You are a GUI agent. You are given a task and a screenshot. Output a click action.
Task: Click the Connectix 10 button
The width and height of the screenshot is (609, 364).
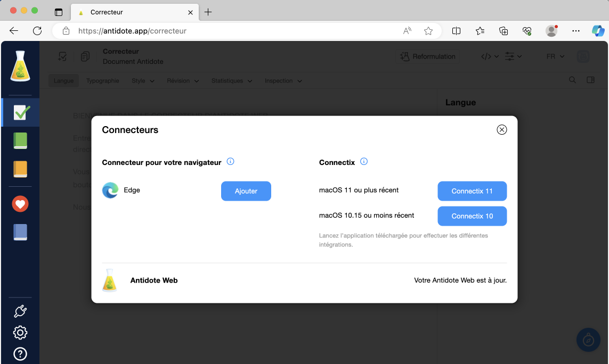point(472,216)
